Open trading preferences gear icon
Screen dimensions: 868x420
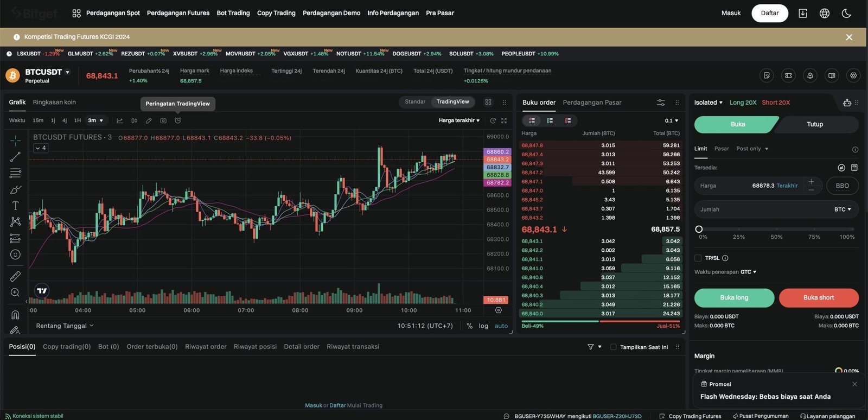853,75
